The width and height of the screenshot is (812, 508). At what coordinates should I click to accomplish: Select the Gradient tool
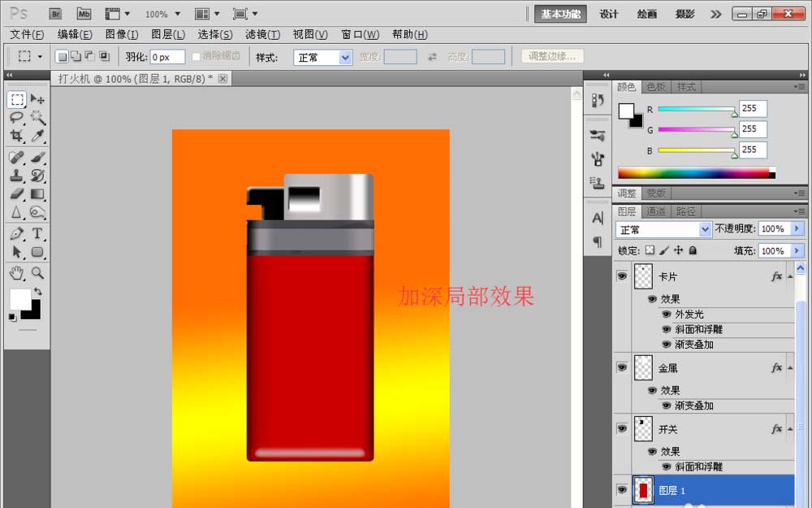coord(37,194)
